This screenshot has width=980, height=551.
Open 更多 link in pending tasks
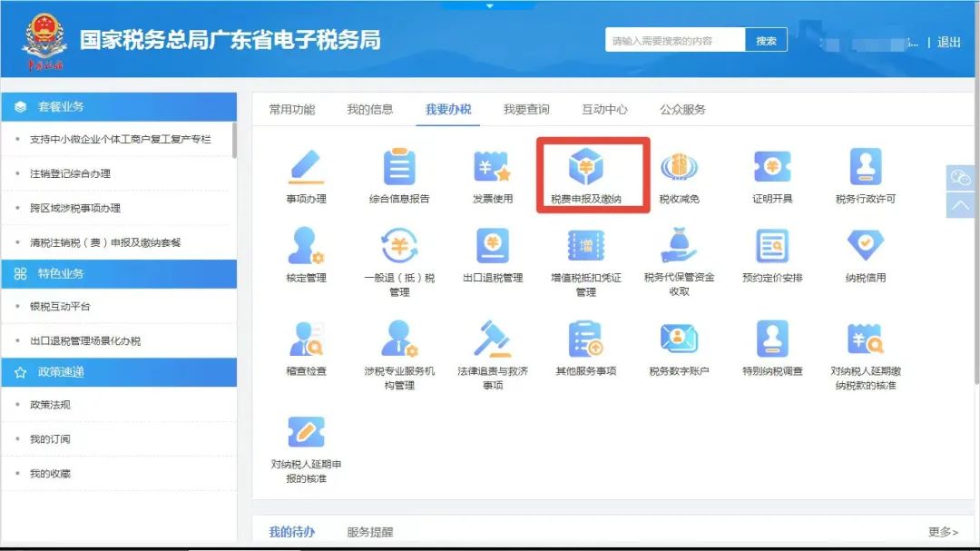(943, 532)
